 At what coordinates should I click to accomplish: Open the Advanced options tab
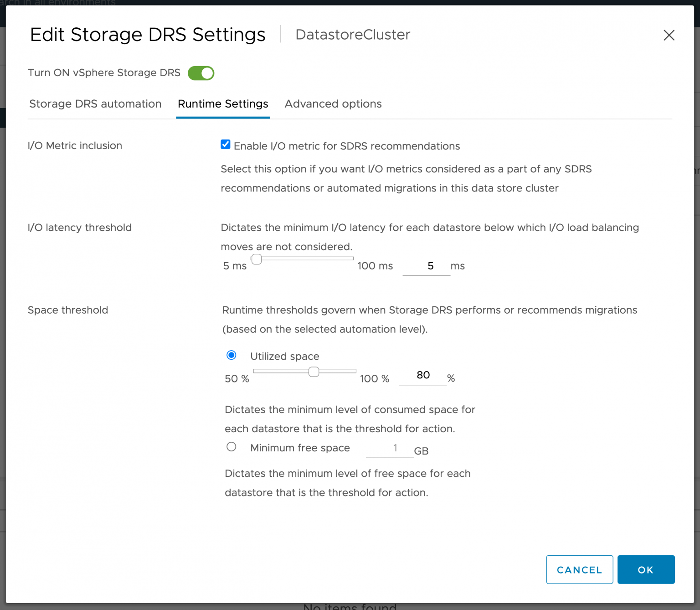click(x=333, y=104)
